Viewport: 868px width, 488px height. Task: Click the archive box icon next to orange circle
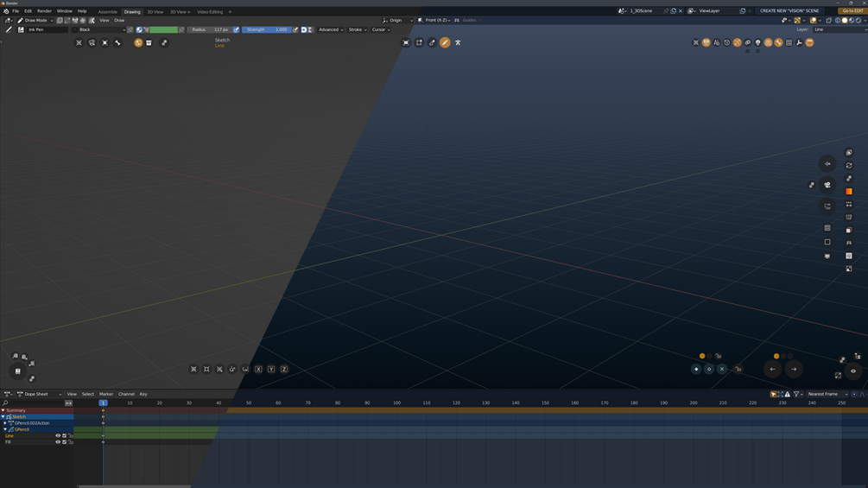(x=149, y=42)
